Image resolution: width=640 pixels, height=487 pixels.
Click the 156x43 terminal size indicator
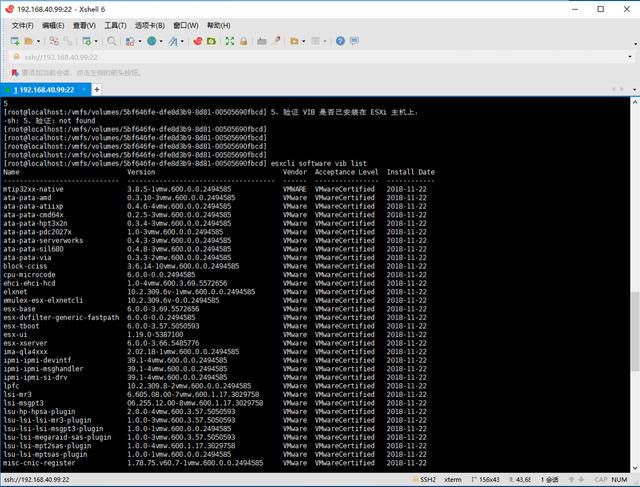(x=485, y=480)
